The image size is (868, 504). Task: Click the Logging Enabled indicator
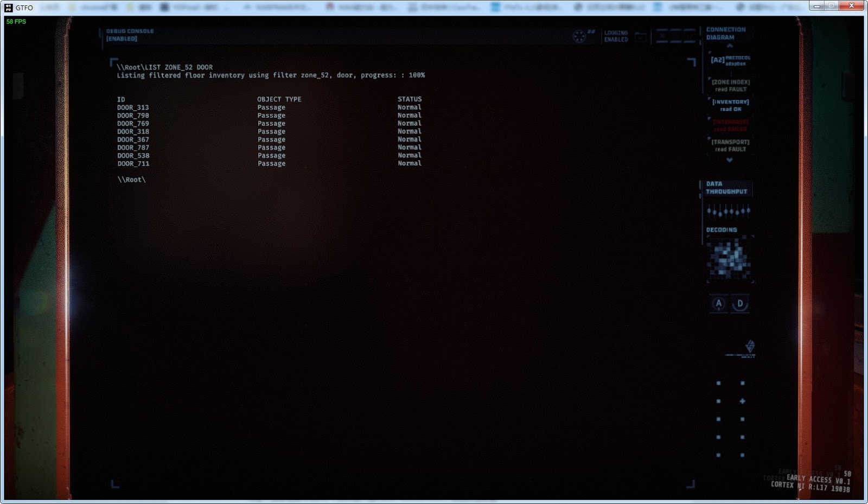616,36
